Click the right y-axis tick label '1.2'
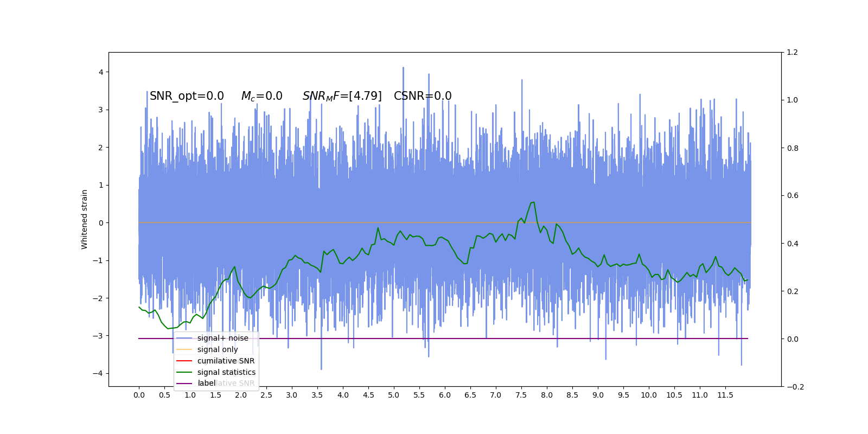Viewport: 868px width, 434px height. coord(792,53)
